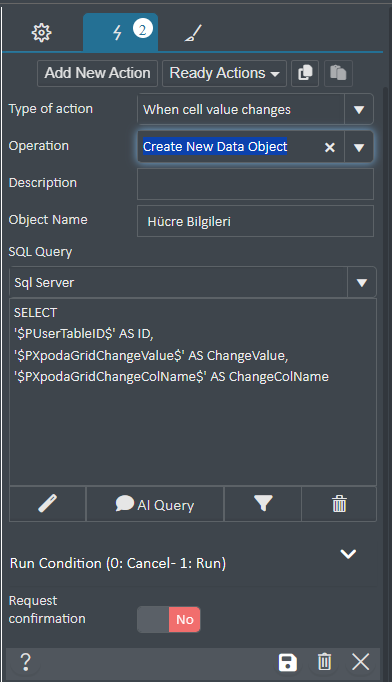Click the 'Object Name' label
Screen dimensions: 392x682
click(48, 220)
